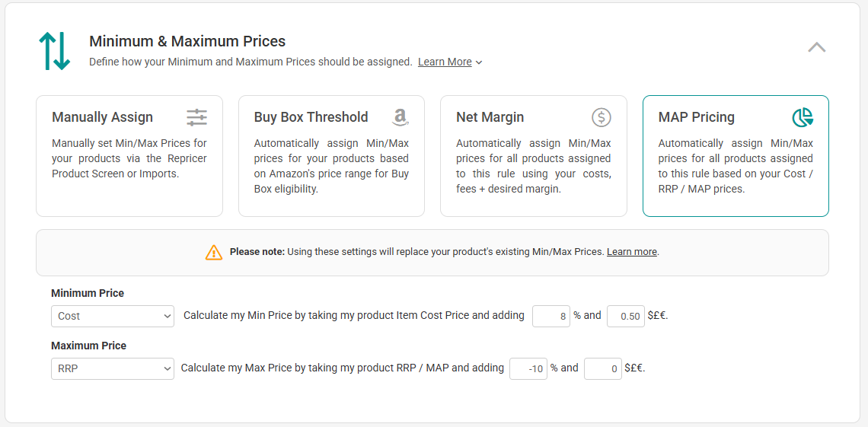Click the Max Price amount field showing 0
Screen dimensions: 868x427
[603, 368]
